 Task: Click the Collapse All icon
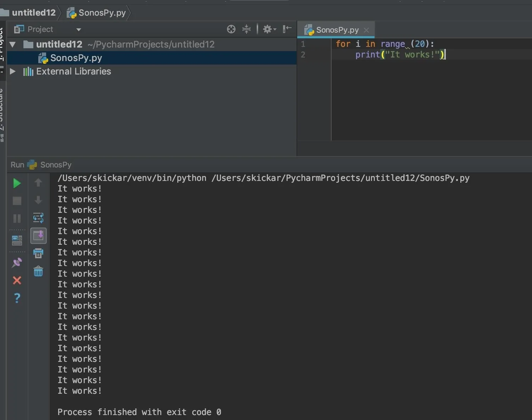pyautogui.click(x=246, y=29)
